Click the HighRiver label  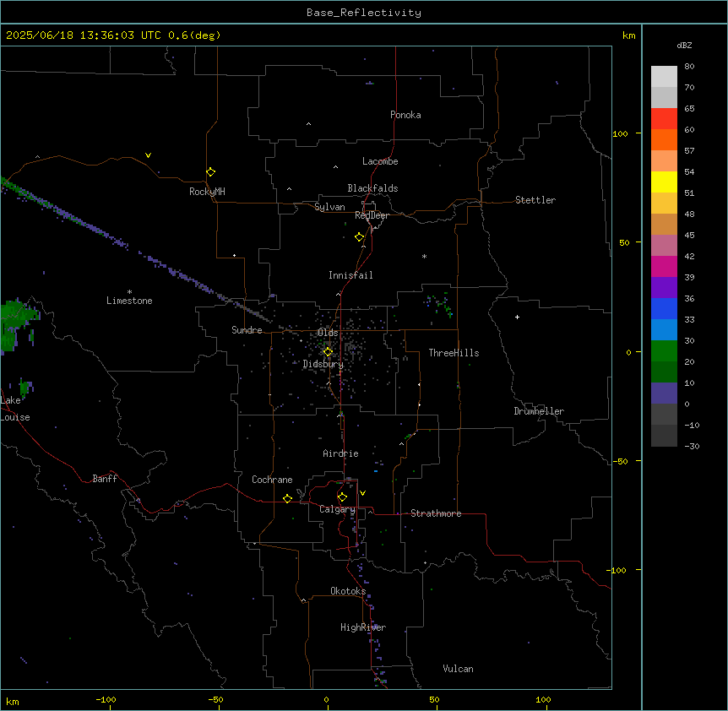click(363, 627)
